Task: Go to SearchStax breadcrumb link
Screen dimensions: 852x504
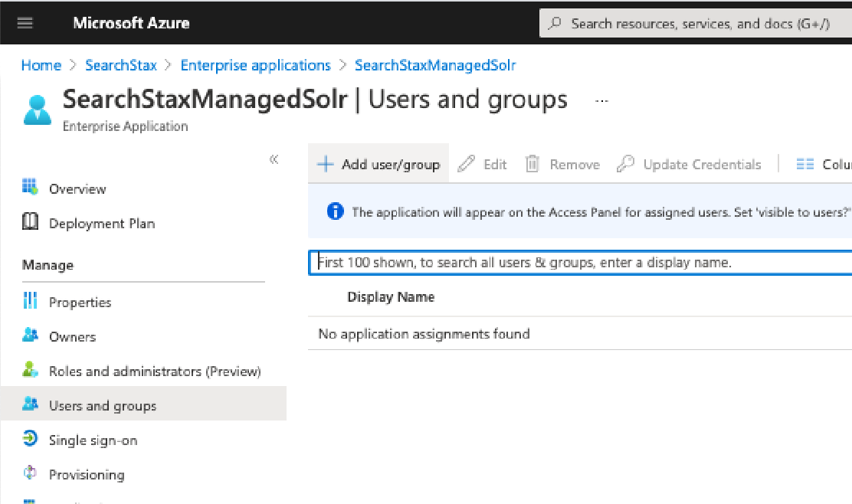Action: (x=121, y=65)
